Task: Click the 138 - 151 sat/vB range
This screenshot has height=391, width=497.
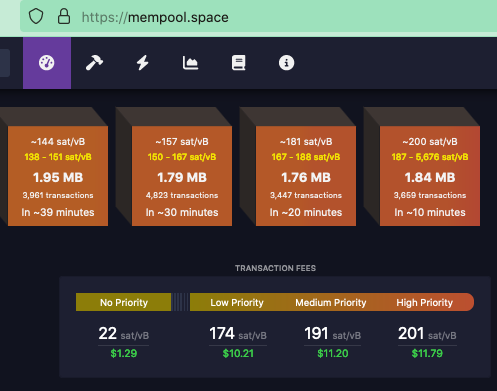Action: coord(58,157)
